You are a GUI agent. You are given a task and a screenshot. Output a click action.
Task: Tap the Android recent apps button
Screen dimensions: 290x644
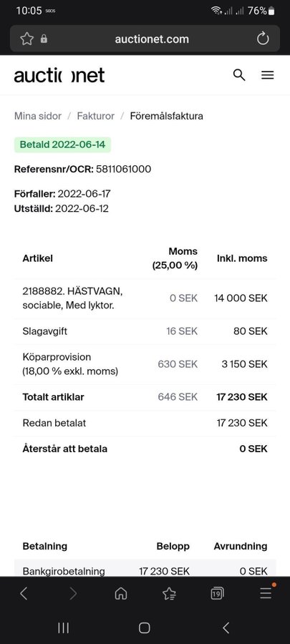coord(63,628)
